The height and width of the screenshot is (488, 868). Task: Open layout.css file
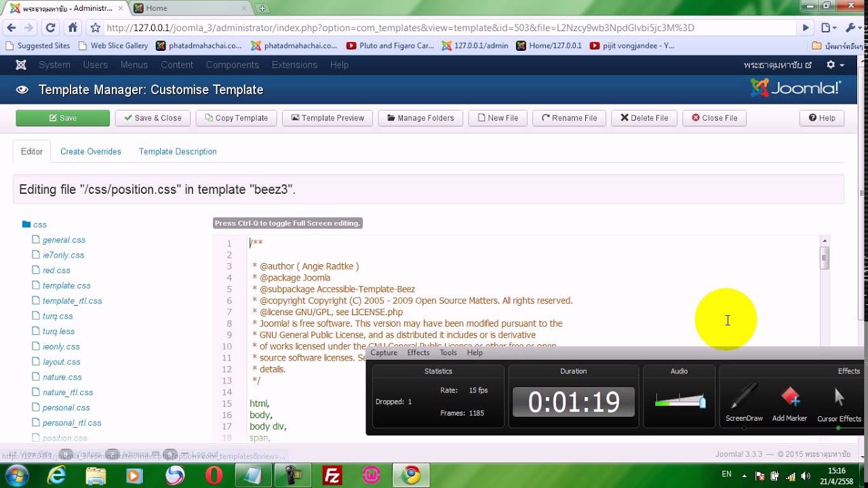coord(61,362)
